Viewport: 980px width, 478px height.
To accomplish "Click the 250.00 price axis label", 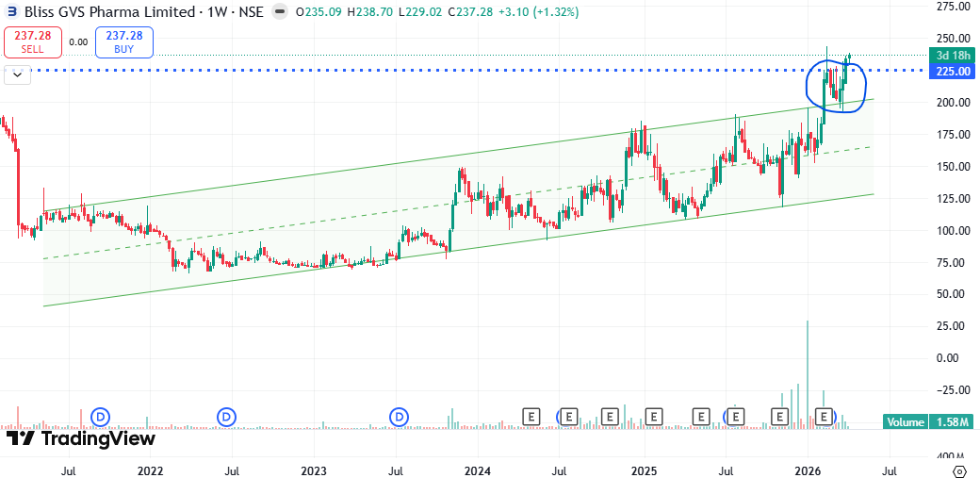I will (x=953, y=39).
